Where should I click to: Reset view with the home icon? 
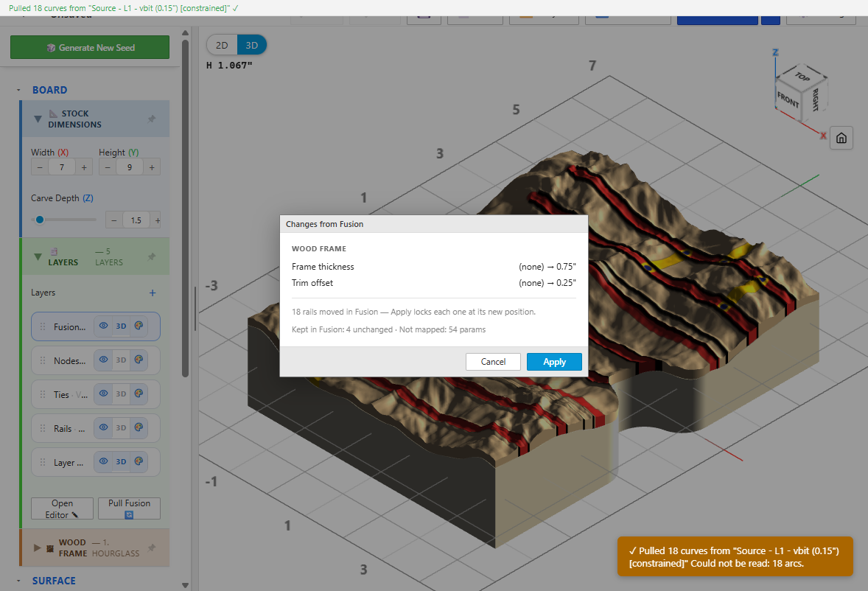pyautogui.click(x=841, y=138)
